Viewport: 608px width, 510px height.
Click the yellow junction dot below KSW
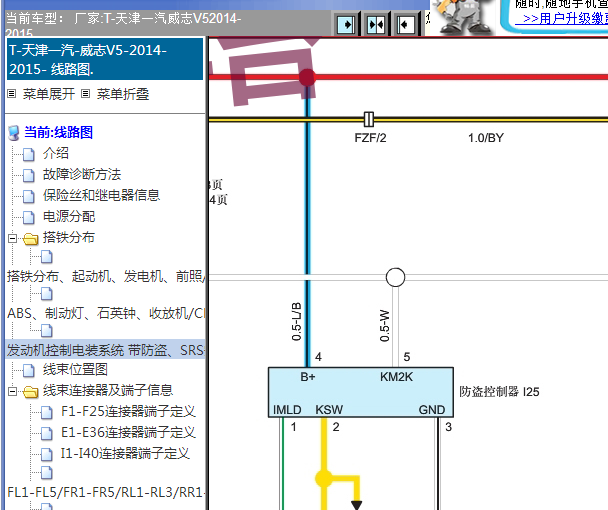(324, 479)
